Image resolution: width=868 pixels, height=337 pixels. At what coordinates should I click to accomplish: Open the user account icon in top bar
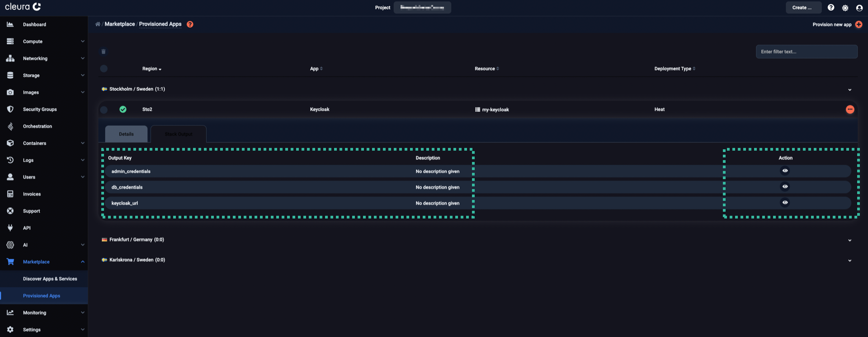coord(859,8)
